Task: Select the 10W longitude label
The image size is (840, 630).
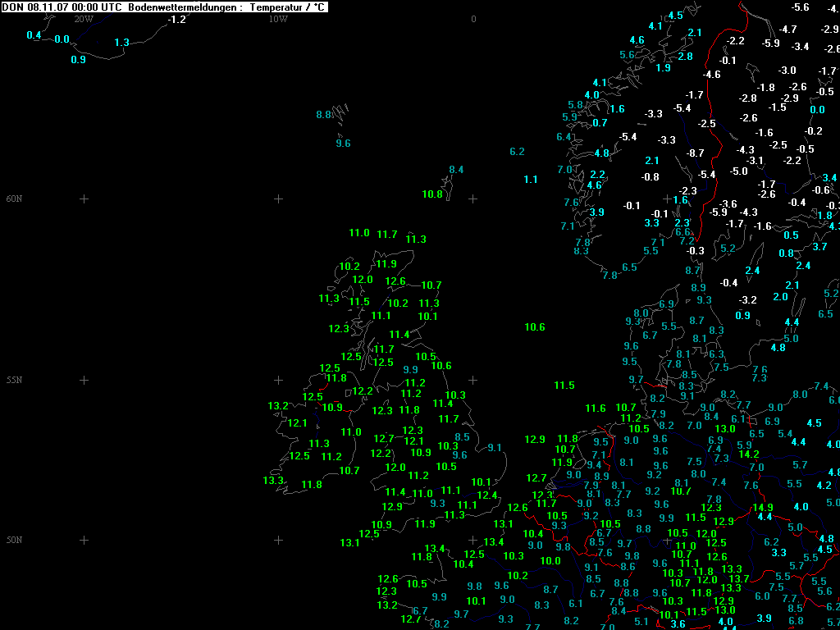Action: point(278,19)
